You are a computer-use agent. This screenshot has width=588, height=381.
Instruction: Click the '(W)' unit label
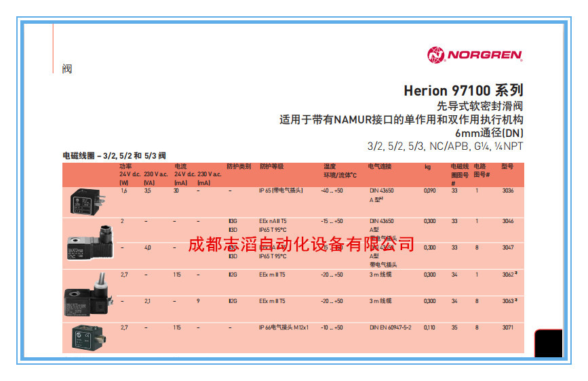point(123,183)
